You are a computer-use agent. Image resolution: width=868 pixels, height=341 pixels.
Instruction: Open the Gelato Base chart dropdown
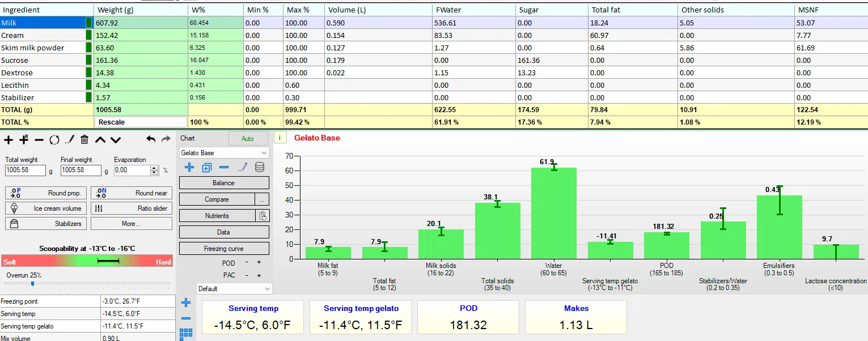(224, 153)
